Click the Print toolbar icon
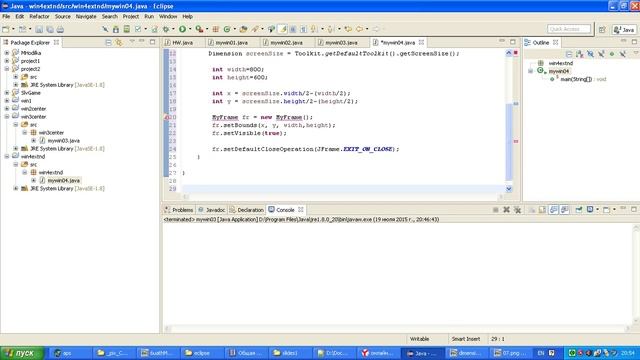 (60, 29)
